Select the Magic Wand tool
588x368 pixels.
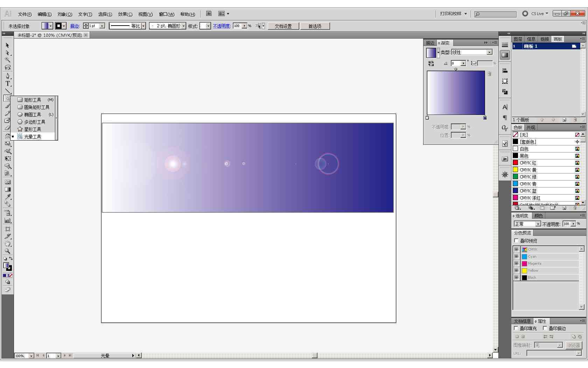tap(7, 60)
